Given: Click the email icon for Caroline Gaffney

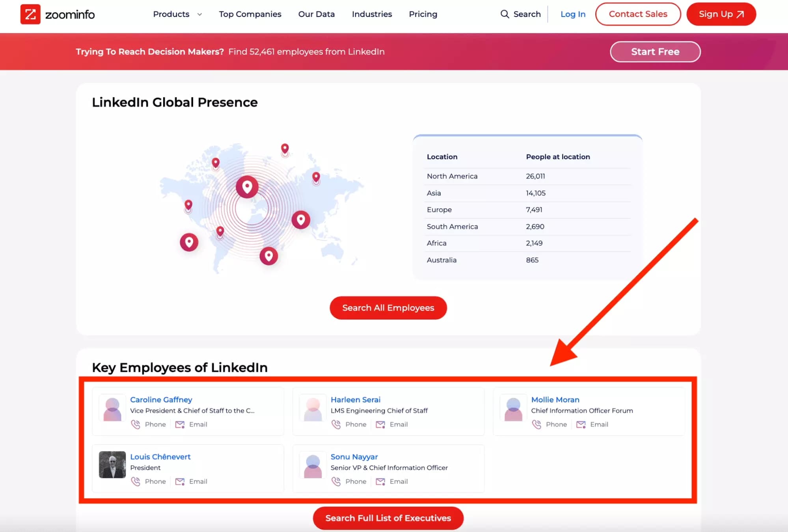Looking at the screenshot, I should tap(180, 424).
